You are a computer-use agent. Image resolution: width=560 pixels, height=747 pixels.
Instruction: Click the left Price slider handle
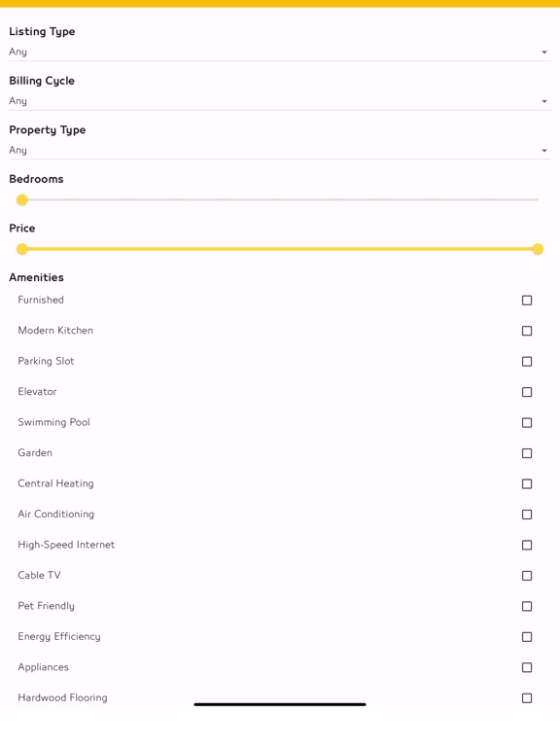[22, 249]
